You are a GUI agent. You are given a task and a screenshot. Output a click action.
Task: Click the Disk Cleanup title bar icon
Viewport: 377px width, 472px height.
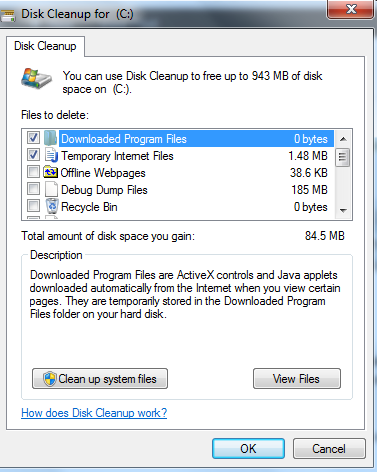click(x=7, y=15)
